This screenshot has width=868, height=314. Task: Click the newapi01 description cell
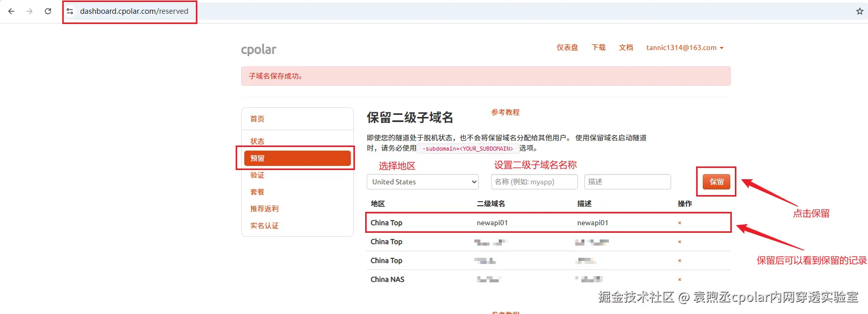[x=593, y=223]
